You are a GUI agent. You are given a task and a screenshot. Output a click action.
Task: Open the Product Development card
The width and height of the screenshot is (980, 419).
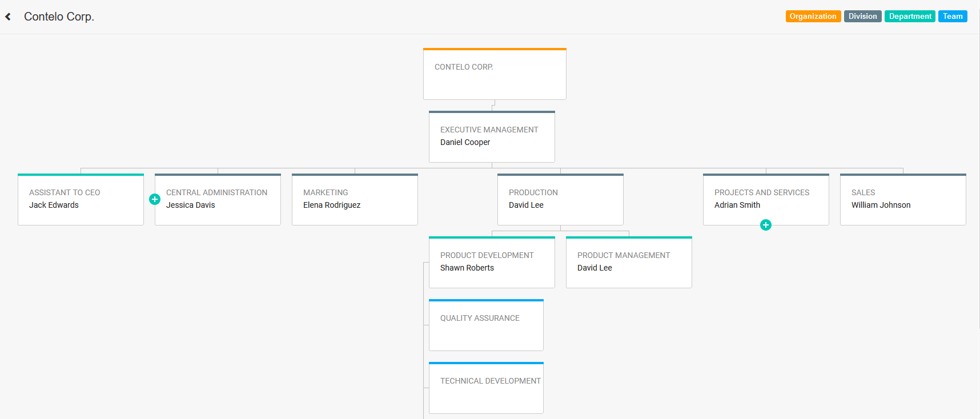pyautogui.click(x=492, y=262)
